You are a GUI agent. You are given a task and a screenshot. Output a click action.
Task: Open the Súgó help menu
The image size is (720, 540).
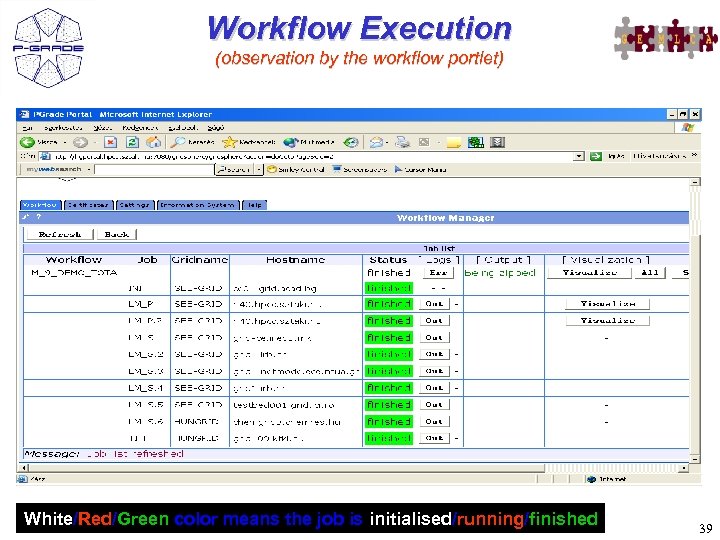tap(216, 128)
